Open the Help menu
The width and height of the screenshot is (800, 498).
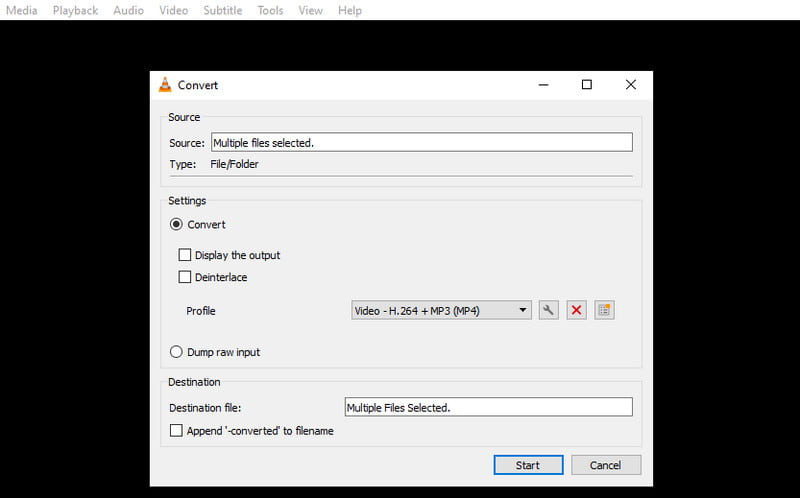(x=349, y=10)
